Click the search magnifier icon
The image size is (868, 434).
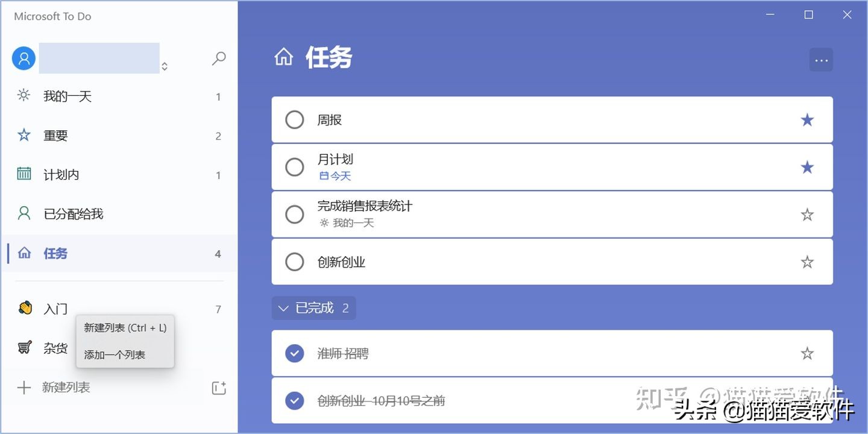218,58
